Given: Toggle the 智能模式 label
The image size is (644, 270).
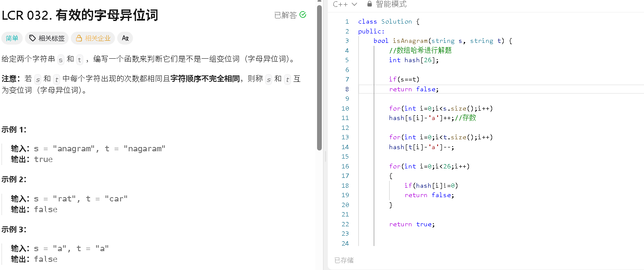Looking at the screenshot, I should click(x=391, y=4).
